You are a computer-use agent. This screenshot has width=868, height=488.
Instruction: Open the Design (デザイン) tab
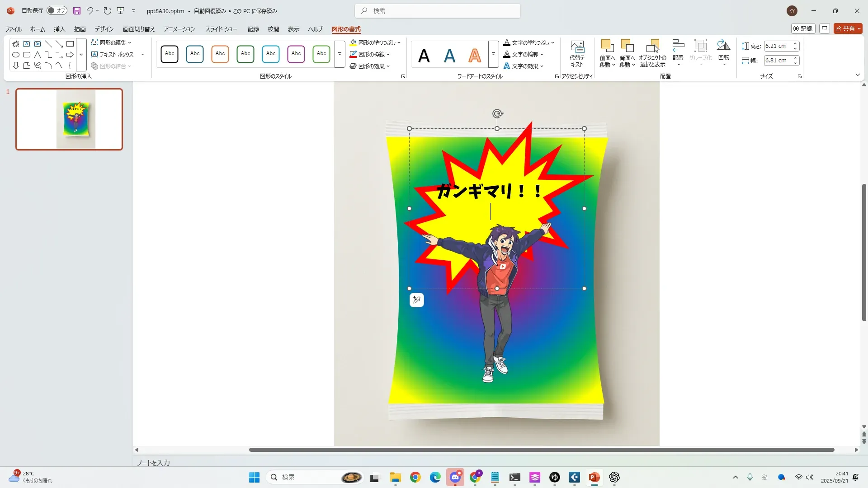[104, 29]
